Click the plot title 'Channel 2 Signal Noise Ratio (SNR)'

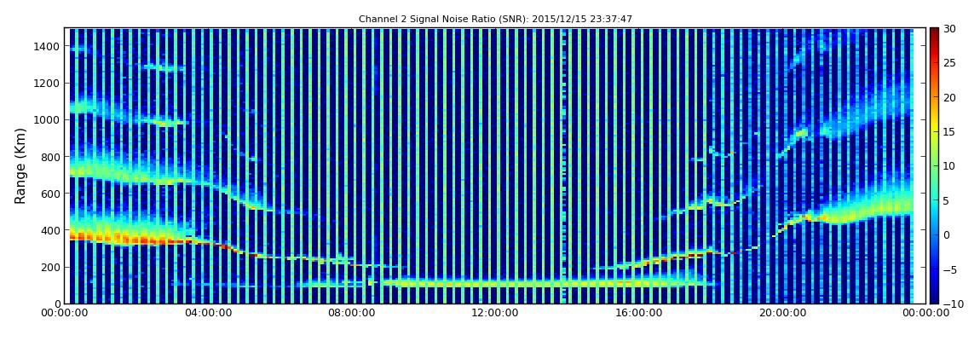(x=495, y=20)
